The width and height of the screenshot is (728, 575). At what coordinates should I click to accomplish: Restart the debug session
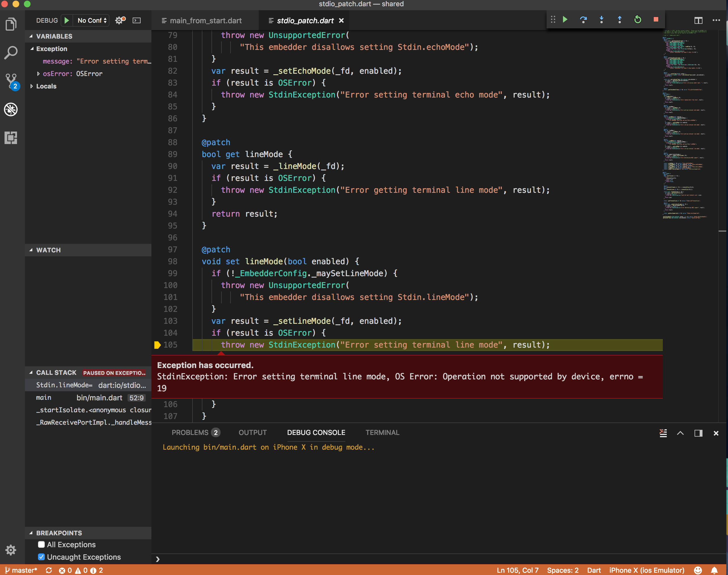tap(638, 20)
